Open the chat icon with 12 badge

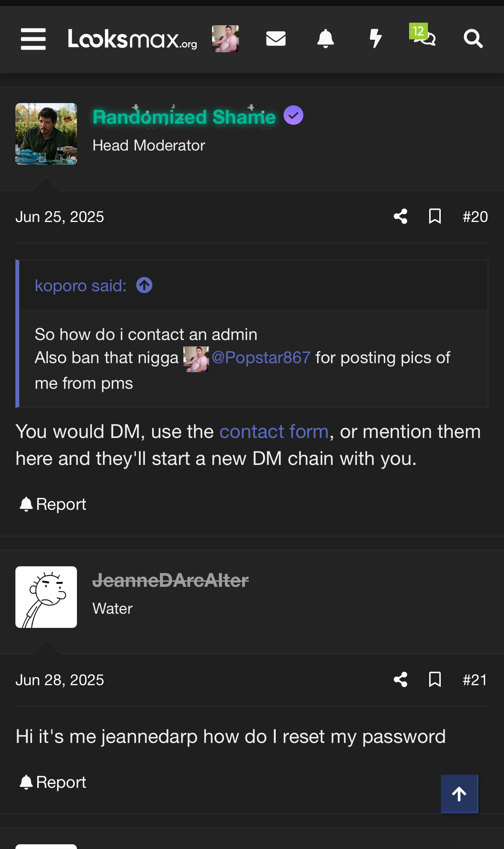click(x=423, y=35)
